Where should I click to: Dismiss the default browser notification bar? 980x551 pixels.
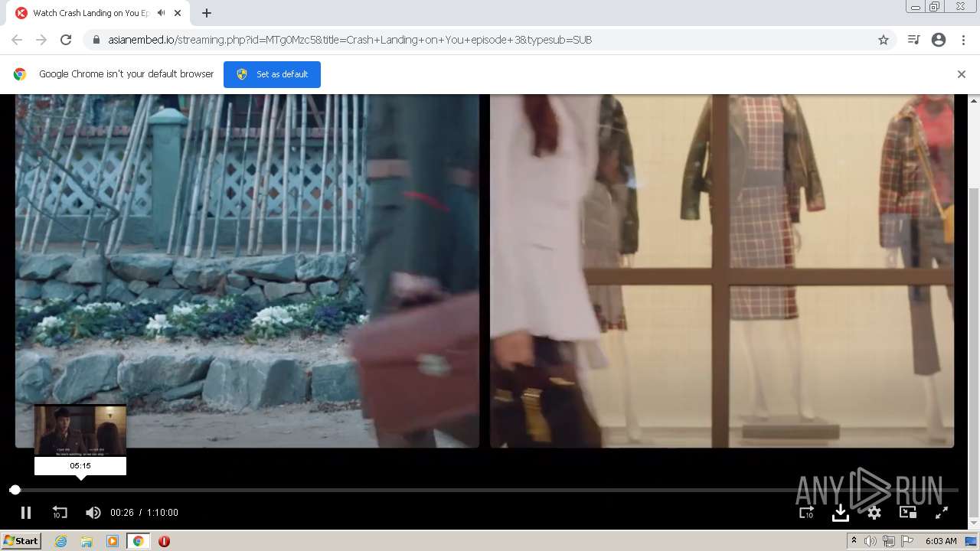pos(962,74)
